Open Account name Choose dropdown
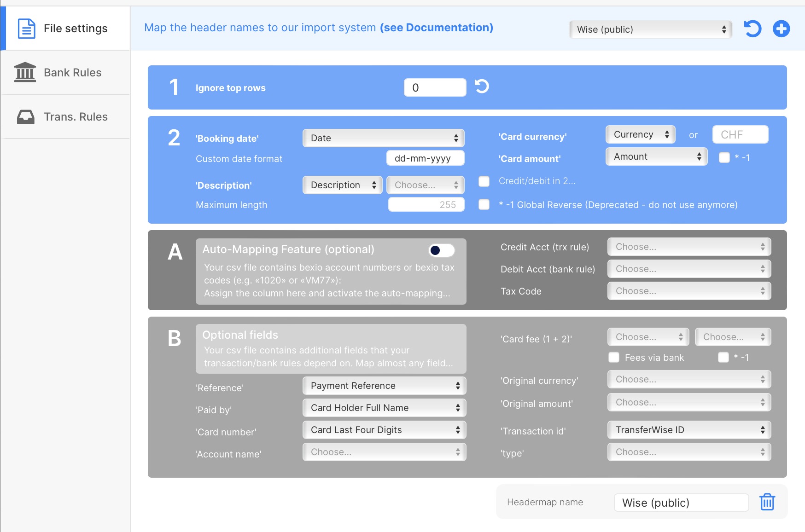805x532 pixels. 384,452
